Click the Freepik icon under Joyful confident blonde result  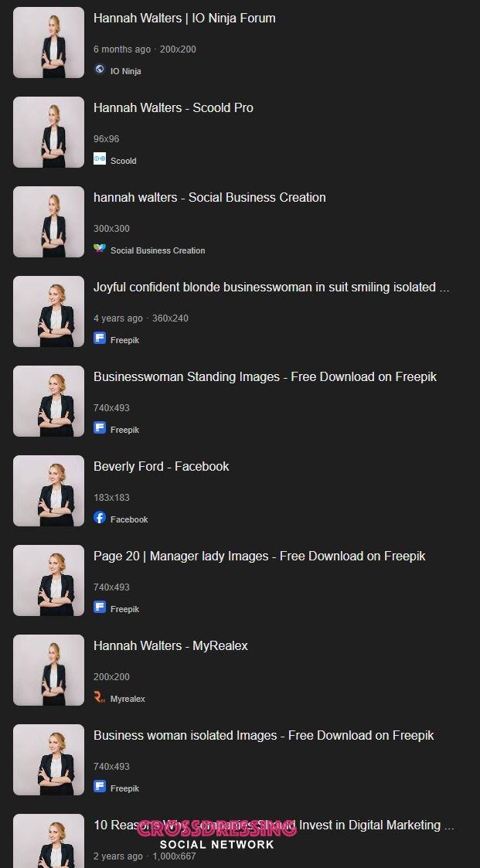coord(100,339)
